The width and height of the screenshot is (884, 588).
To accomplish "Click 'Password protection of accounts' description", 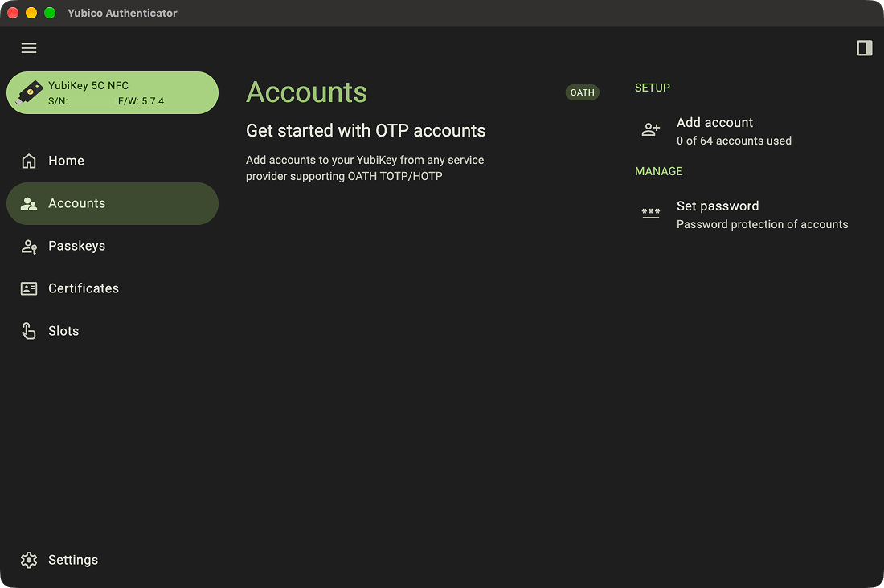I will coord(762,224).
